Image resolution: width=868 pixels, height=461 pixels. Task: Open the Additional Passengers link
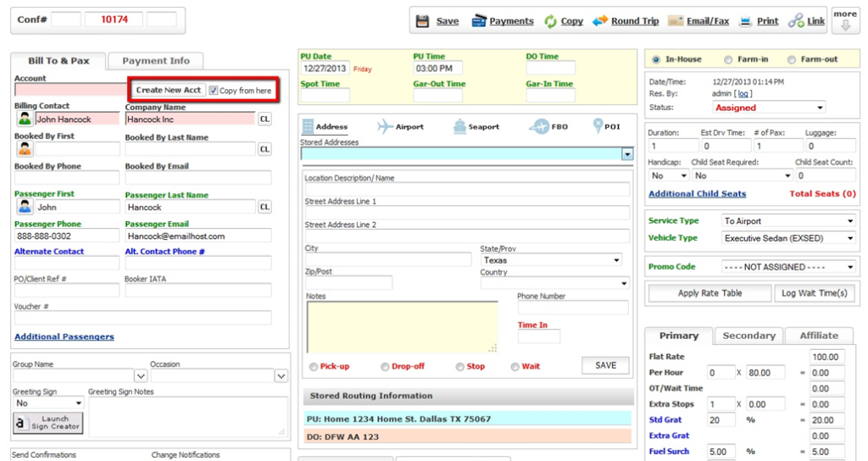[x=64, y=337]
